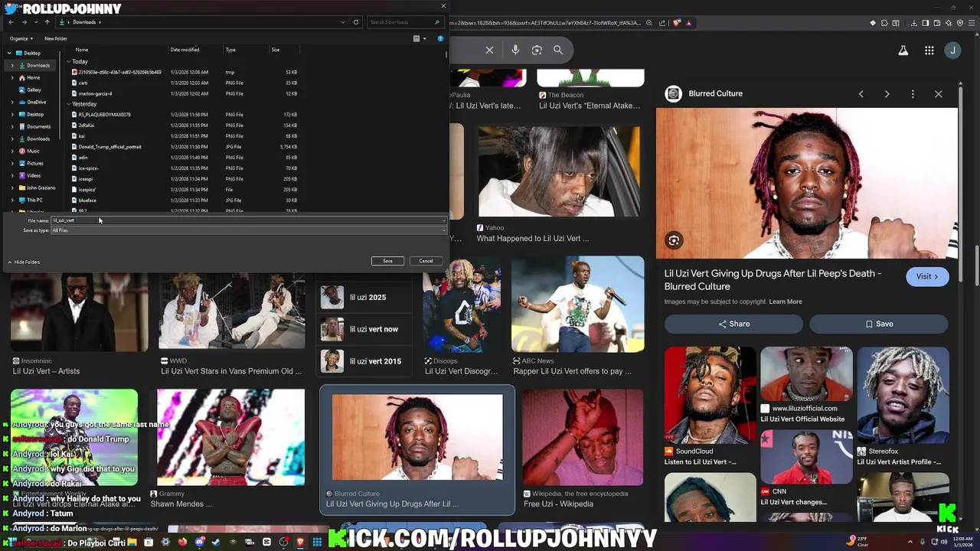Open the Save as type dropdown

pyautogui.click(x=248, y=230)
